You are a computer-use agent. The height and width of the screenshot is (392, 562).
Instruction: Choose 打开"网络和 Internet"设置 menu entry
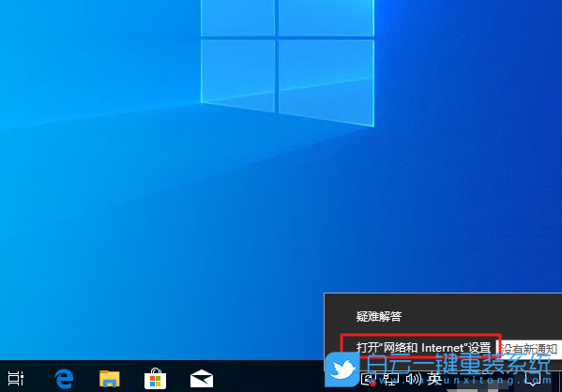(423, 348)
